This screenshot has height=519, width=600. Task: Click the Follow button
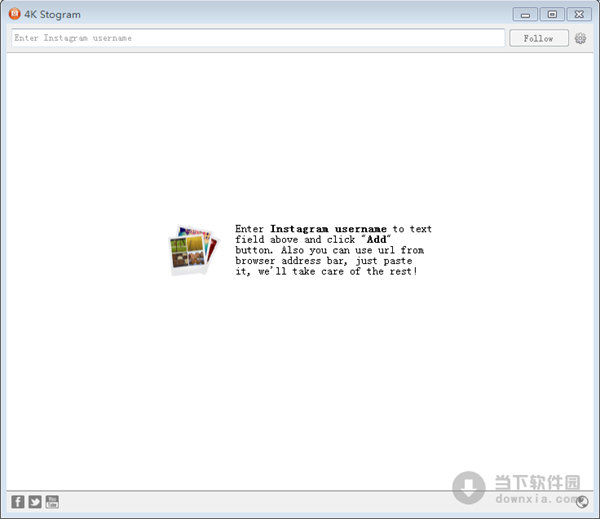pyautogui.click(x=539, y=38)
